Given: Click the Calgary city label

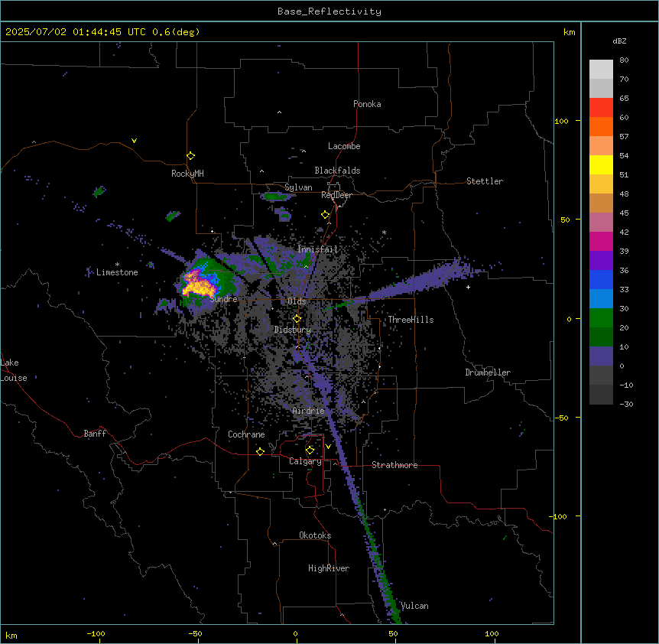Looking at the screenshot, I should [305, 461].
